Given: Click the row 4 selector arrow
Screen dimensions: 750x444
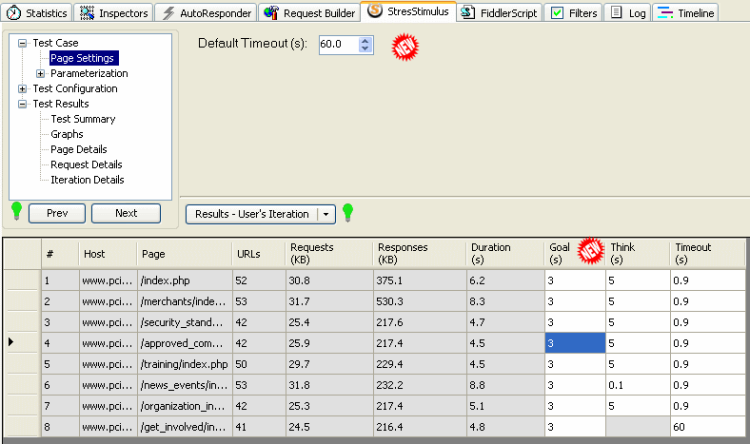Looking at the screenshot, I should (11, 342).
